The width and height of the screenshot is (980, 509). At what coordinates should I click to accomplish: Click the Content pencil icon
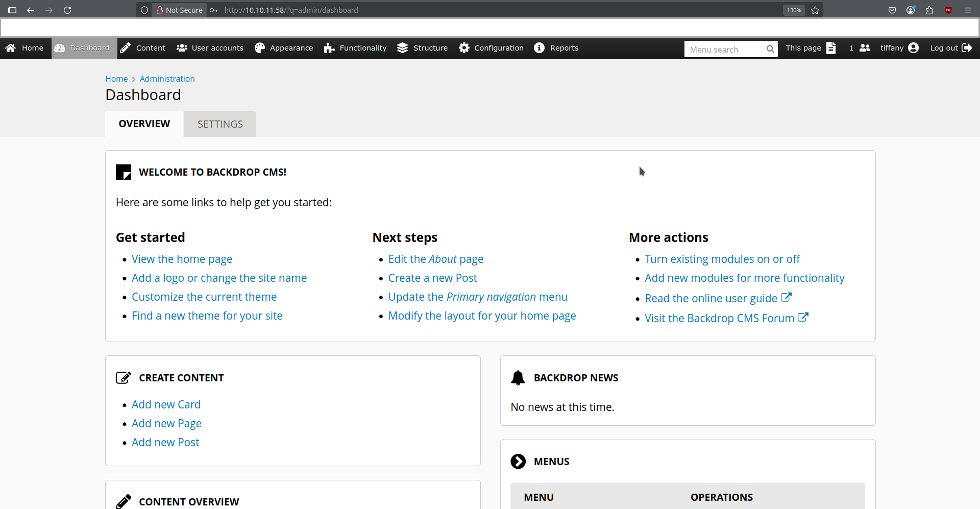pos(125,48)
